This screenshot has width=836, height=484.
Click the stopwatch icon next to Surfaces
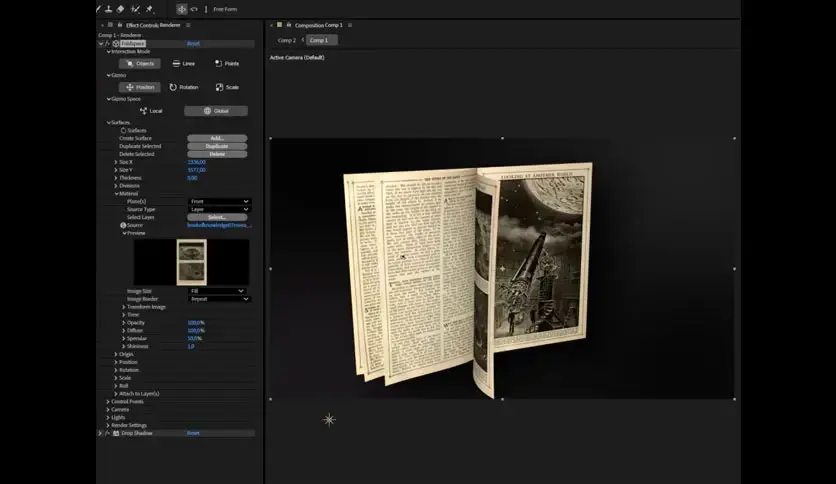123,130
